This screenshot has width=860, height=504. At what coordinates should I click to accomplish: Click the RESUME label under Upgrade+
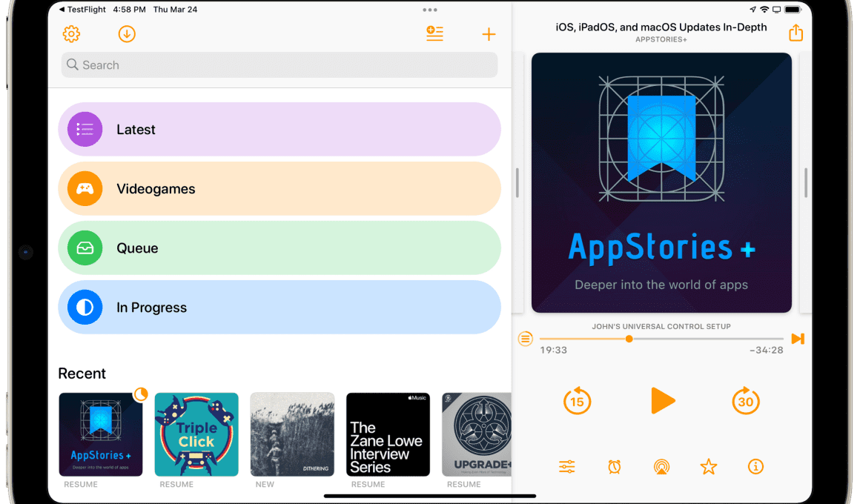click(x=464, y=484)
